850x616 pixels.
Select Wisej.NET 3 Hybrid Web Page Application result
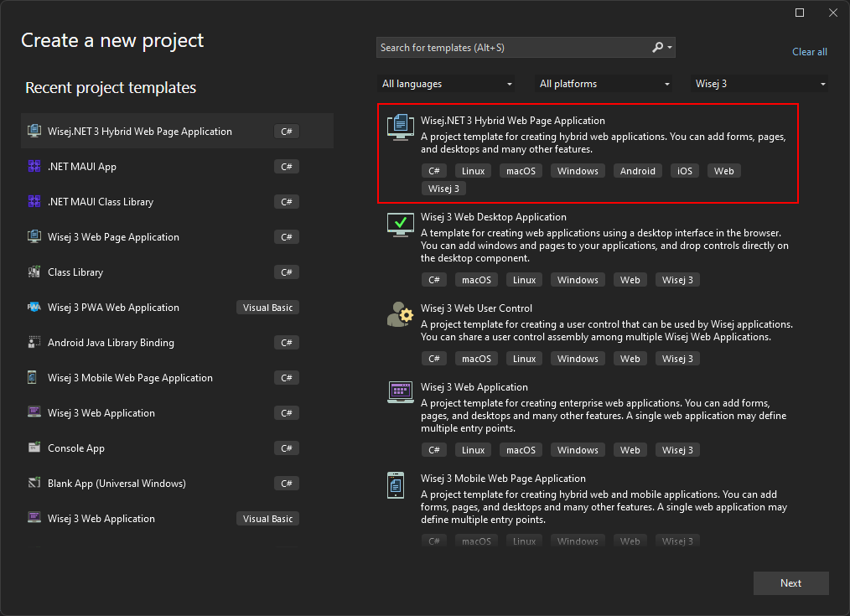tap(588, 153)
